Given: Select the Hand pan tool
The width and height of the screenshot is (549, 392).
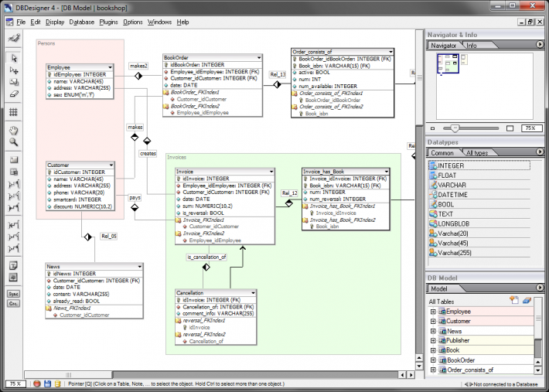Looking at the screenshot, I should pyautogui.click(x=14, y=130).
